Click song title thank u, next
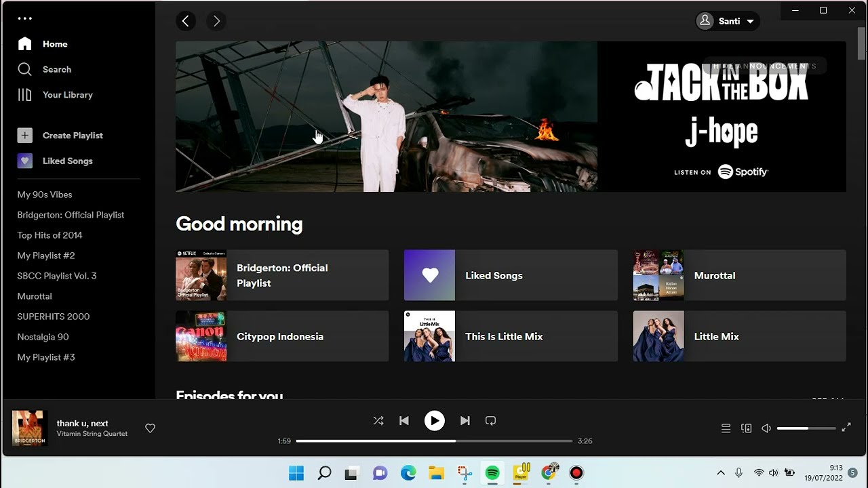868x488 pixels. click(82, 423)
